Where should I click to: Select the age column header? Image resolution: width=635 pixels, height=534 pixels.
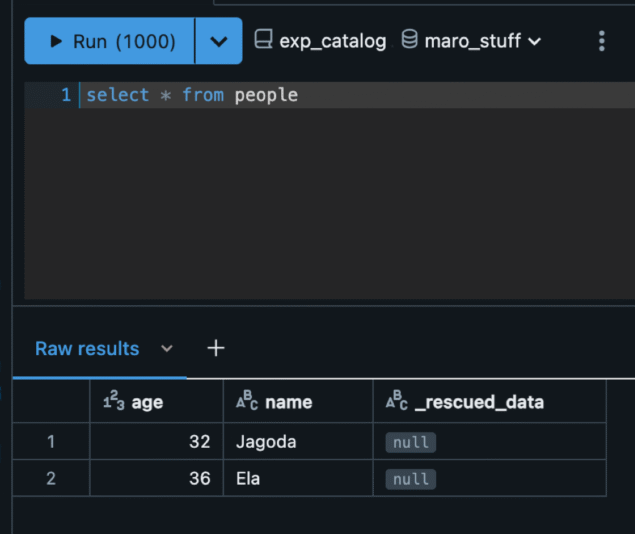coord(147,402)
